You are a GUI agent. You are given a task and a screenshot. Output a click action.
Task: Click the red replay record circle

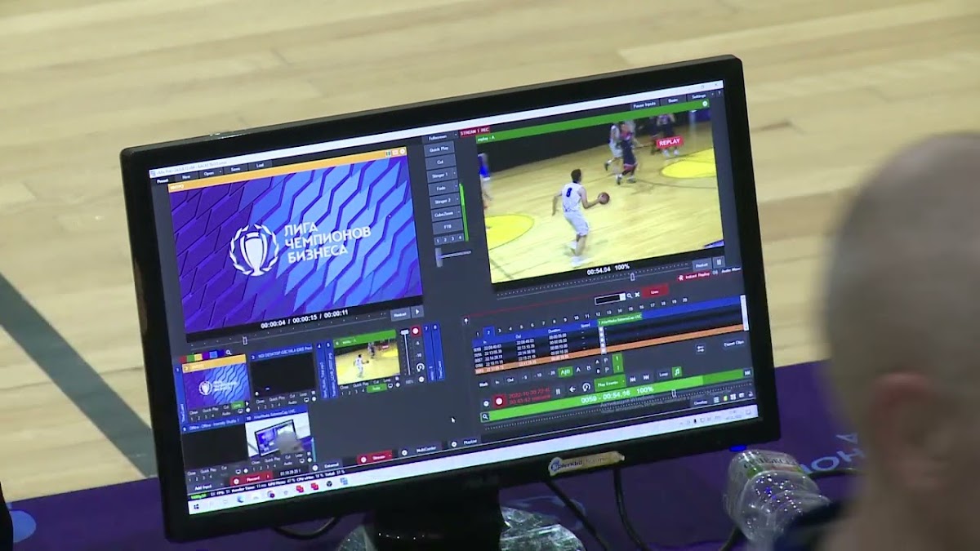499,401
